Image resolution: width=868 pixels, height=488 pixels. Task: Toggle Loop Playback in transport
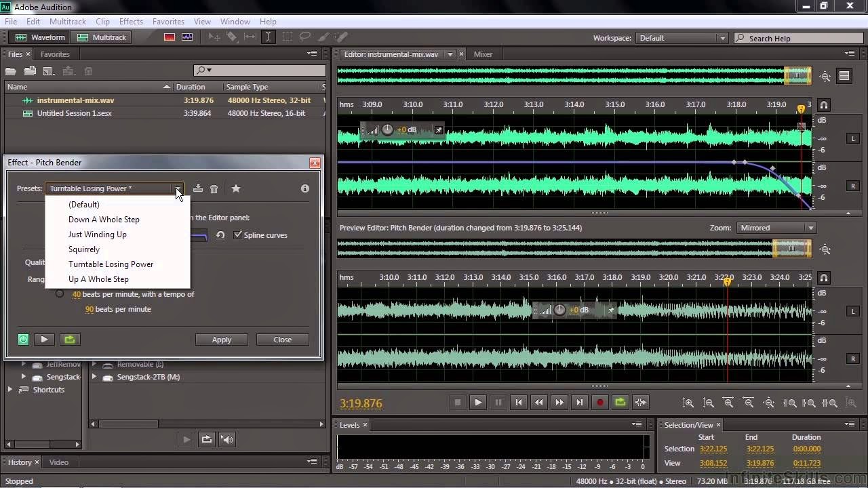[620, 402]
